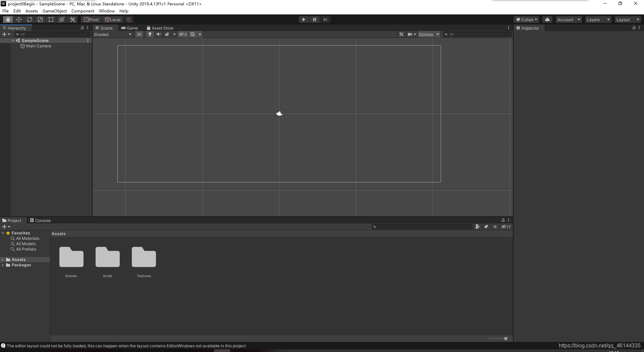644x352 pixels.
Task: Expand the Assets folder tree
Action: (x=3, y=260)
